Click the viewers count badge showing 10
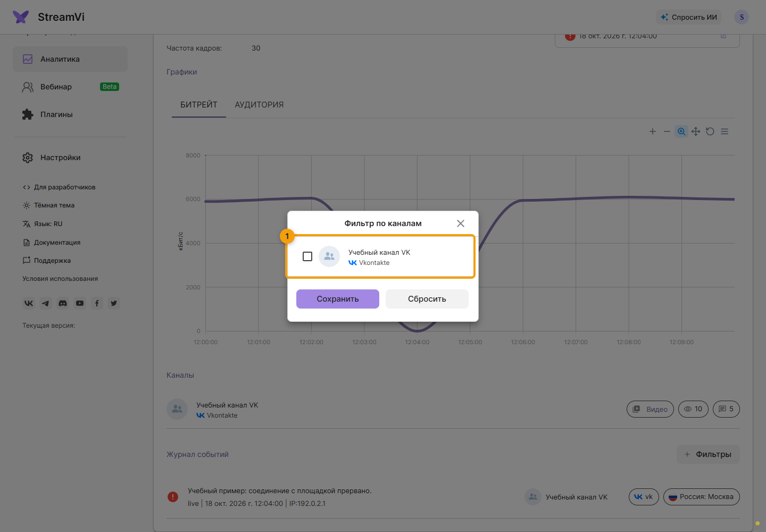Viewport: 766px width, 532px height. coord(693,409)
